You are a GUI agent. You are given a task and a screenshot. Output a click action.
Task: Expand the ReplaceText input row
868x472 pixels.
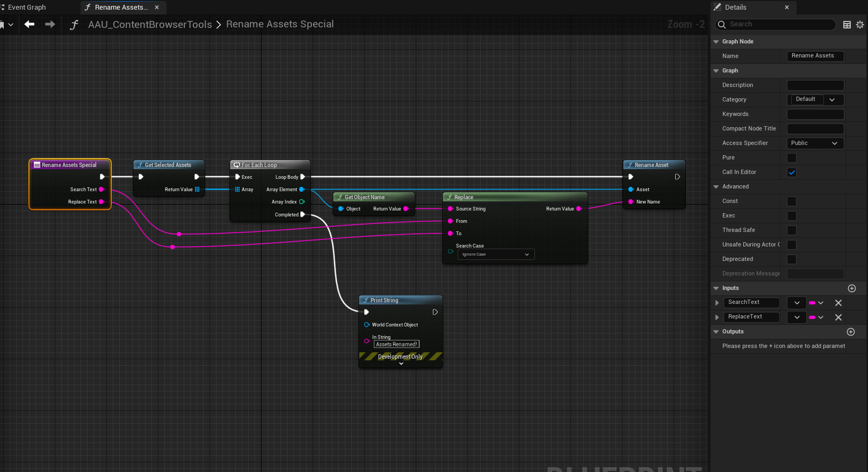click(717, 317)
